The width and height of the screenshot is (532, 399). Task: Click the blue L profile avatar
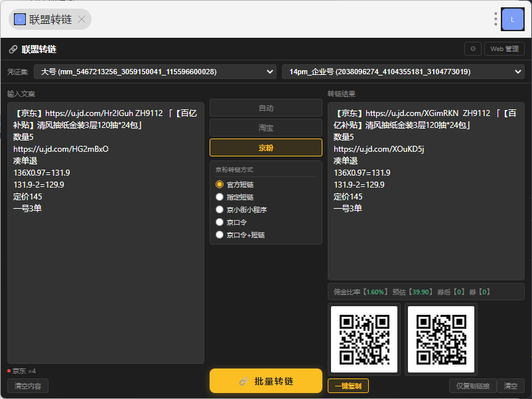tap(512, 19)
